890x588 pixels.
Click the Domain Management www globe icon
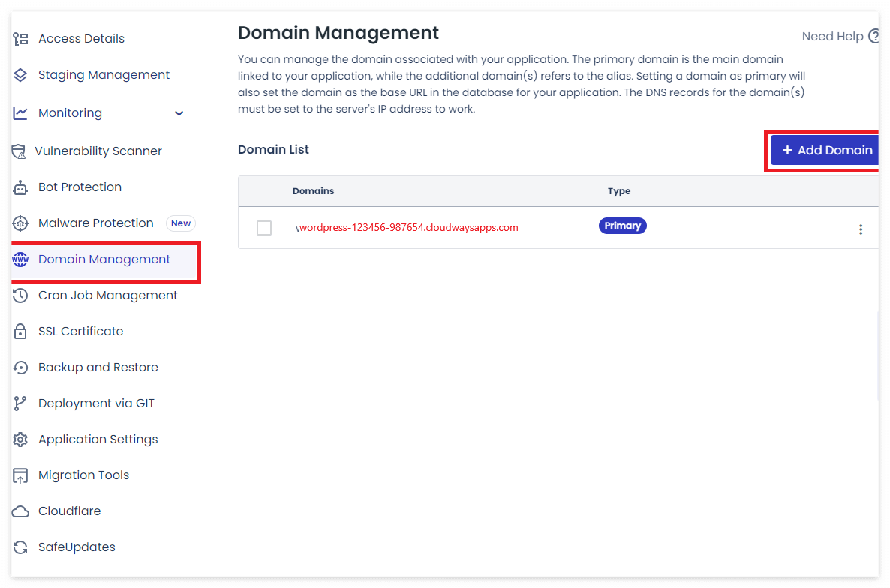(x=20, y=259)
